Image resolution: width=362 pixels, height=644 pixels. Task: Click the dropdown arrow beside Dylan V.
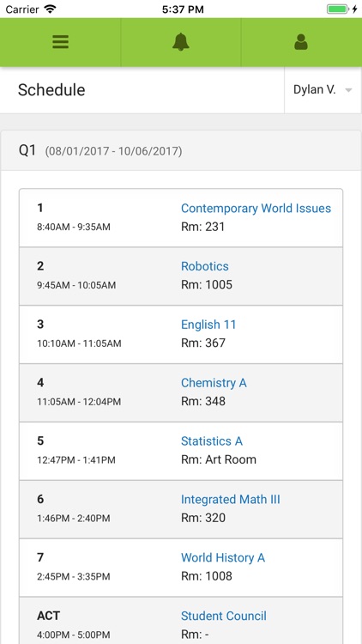pyautogui.click(x=348, y=90)
